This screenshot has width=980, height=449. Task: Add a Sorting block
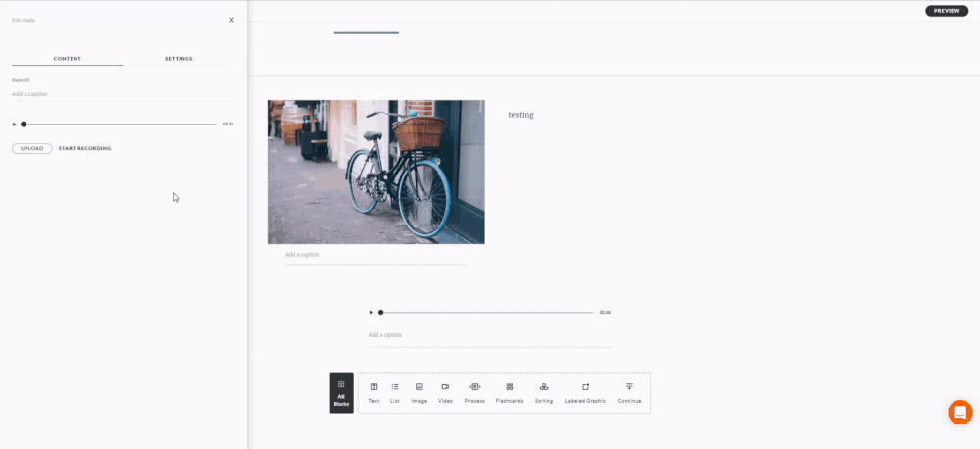pos(543,393)
